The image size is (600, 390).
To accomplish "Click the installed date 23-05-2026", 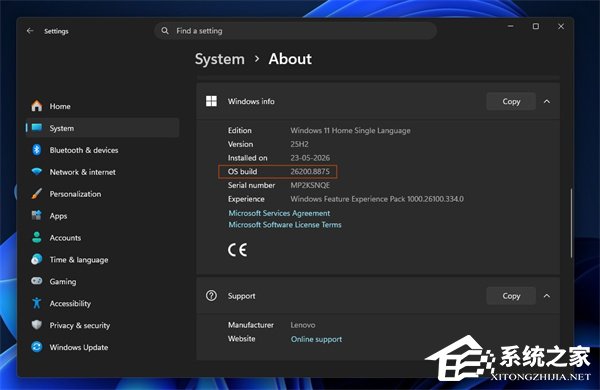I will 310,158.
